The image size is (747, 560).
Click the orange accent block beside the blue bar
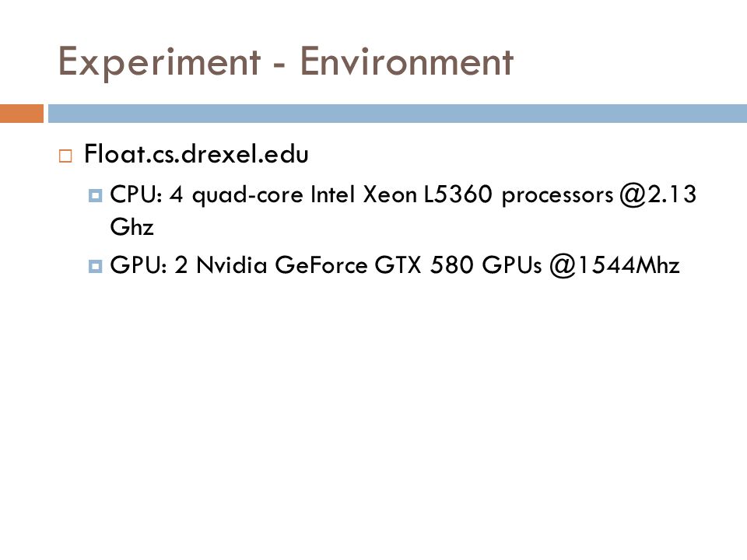click(22, 114)
